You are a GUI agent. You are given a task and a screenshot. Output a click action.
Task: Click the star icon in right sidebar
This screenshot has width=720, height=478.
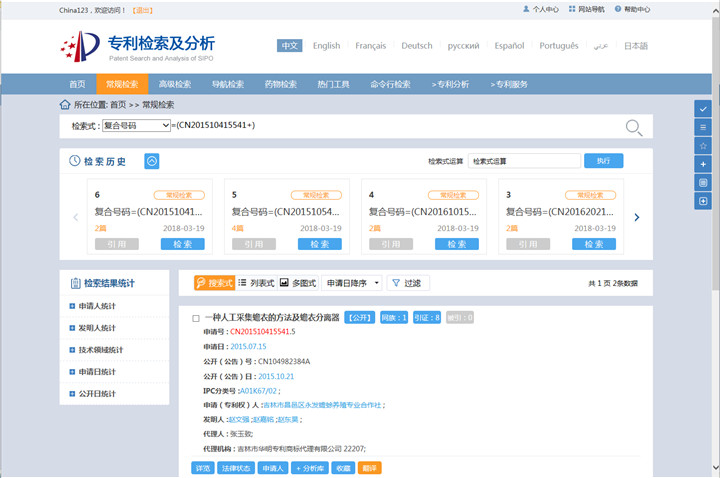703,145
